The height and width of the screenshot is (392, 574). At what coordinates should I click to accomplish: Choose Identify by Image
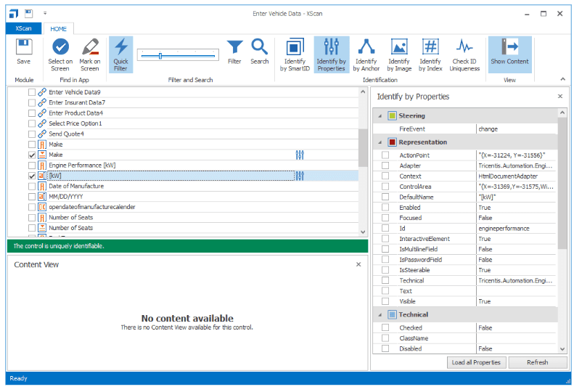coord(398,54)
